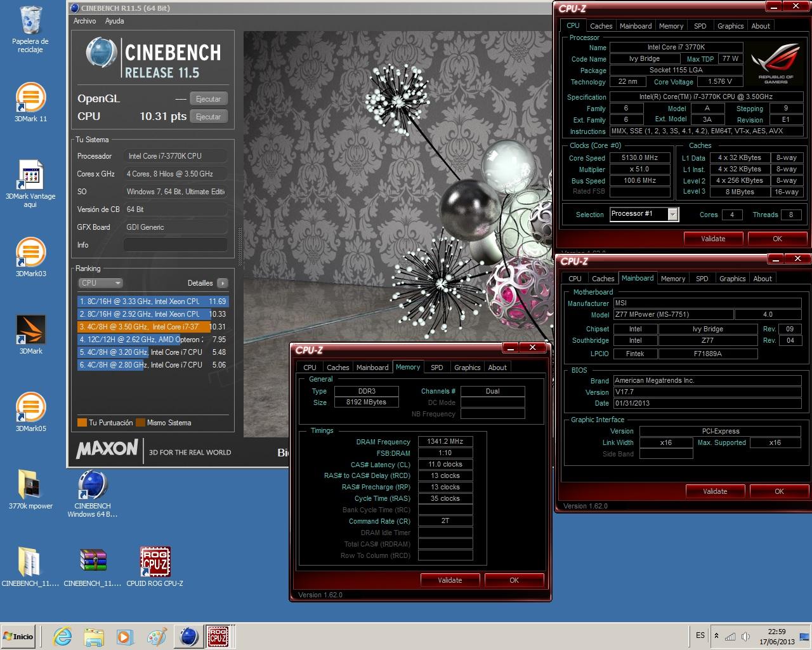The height and width of the screenshot is (650, 812).
Task: Launch the 3DMark desktop shortcut
Action: pyautogui.click(x=30, y=335)
